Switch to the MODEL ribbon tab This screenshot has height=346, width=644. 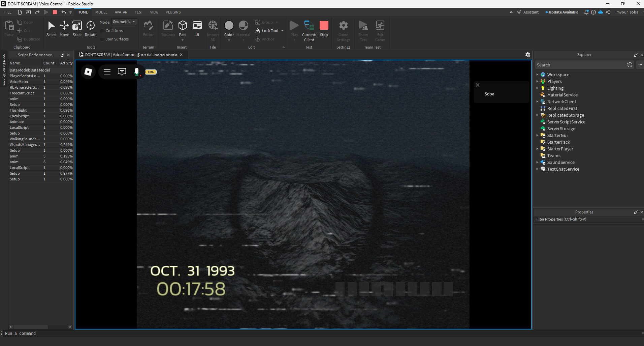click(101, 12)
